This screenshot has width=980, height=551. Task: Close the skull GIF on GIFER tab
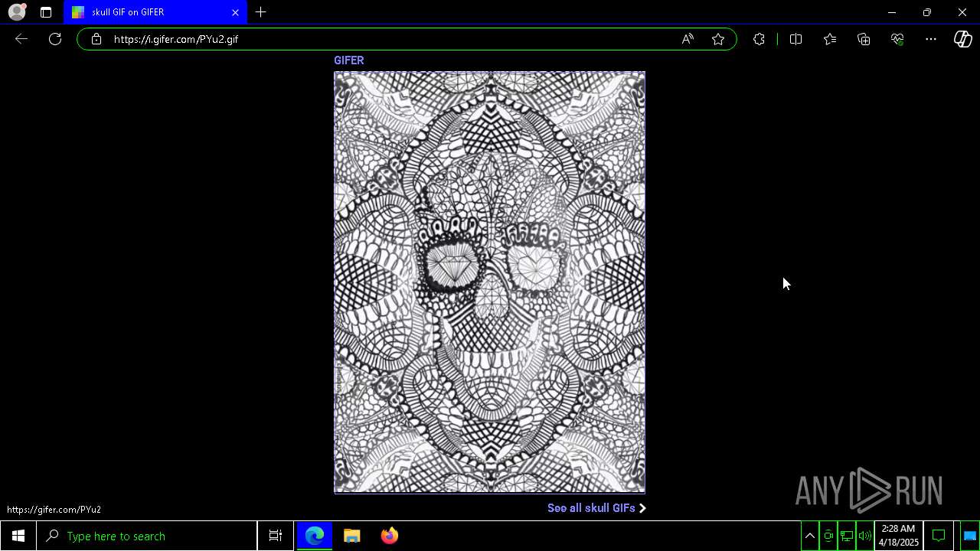[235, 12]
